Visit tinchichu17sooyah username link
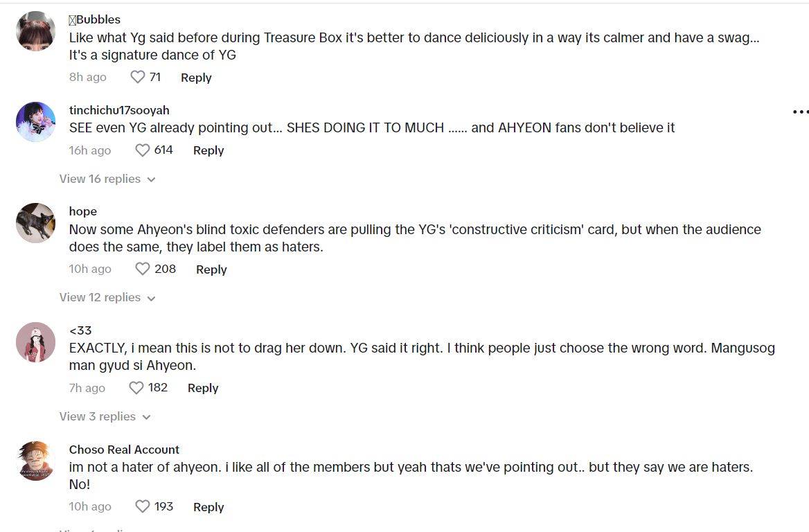The width and height of the screenshot is (809, 532). coord(119,110)
